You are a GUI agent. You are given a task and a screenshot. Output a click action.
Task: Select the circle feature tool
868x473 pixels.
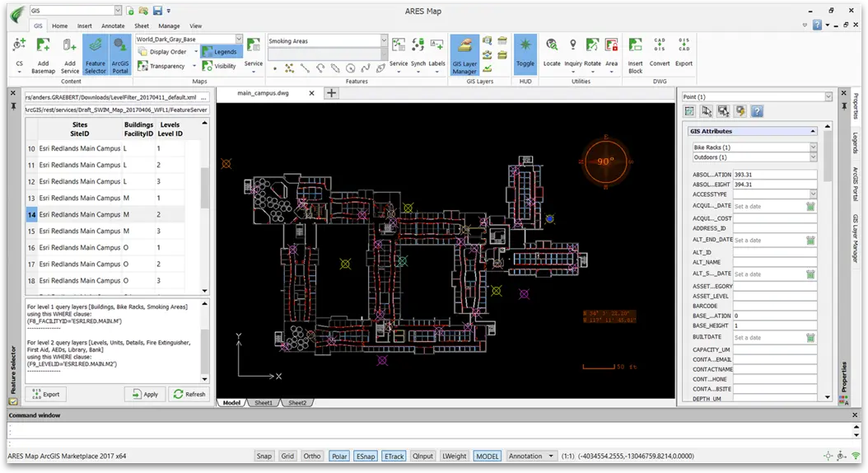350,68
